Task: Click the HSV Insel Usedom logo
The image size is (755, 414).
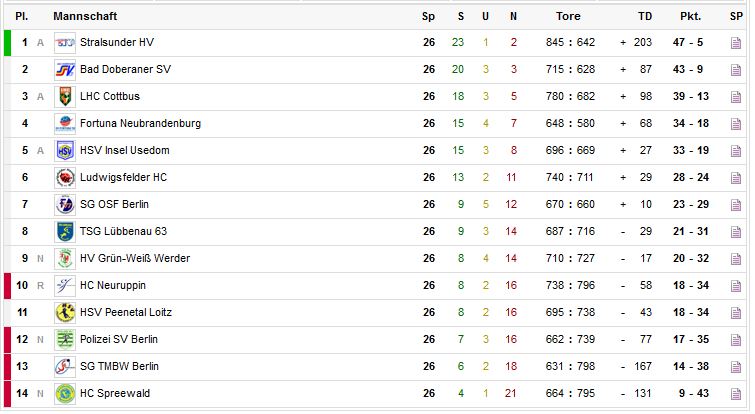Action: [65, 151]
